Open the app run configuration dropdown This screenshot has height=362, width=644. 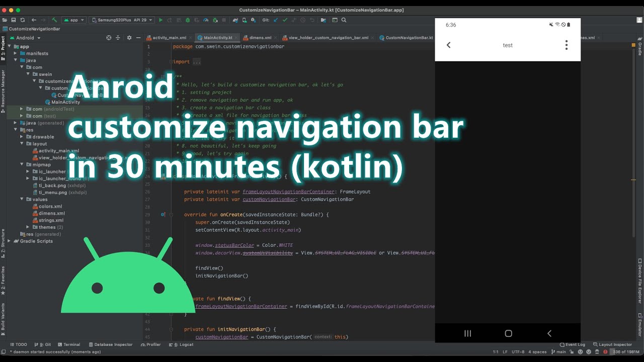pyautogui.click(x=74, y=20)
